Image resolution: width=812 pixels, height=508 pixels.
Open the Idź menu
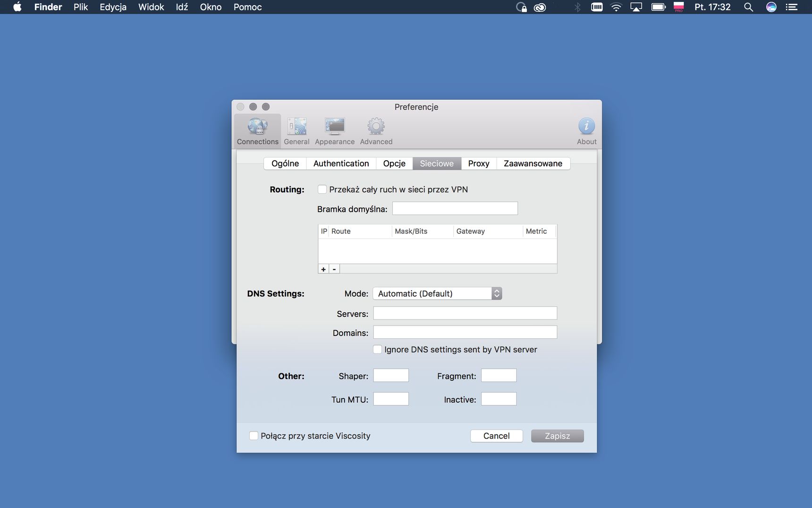(x=182, y=7)
